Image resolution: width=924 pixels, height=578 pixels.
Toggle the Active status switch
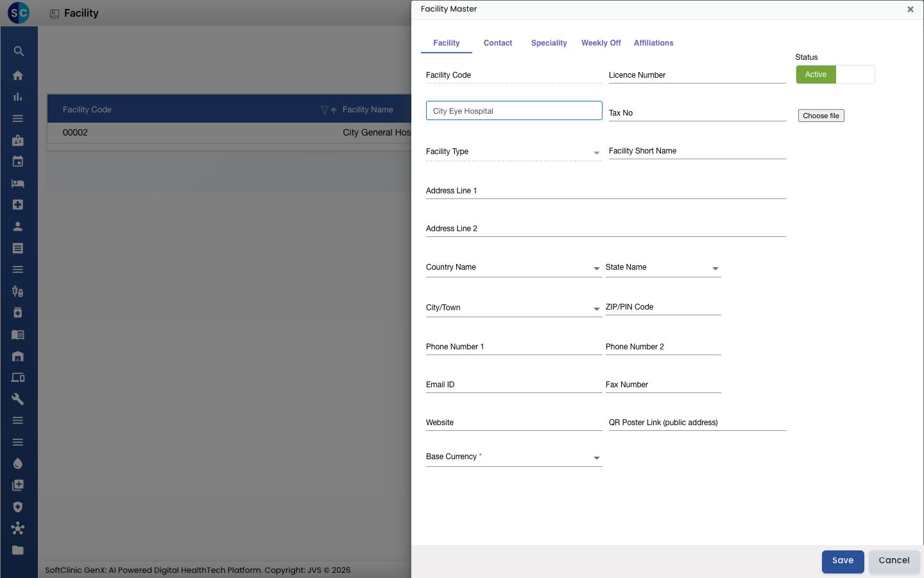click(835, 74)
